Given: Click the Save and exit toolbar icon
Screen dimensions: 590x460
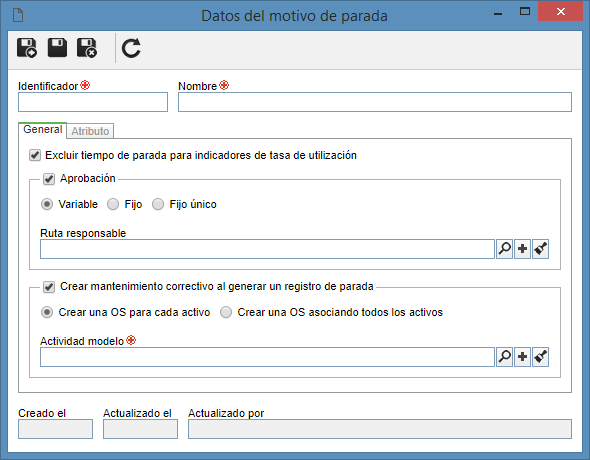Looking at the screenshot, I should [x=87, y=48].
